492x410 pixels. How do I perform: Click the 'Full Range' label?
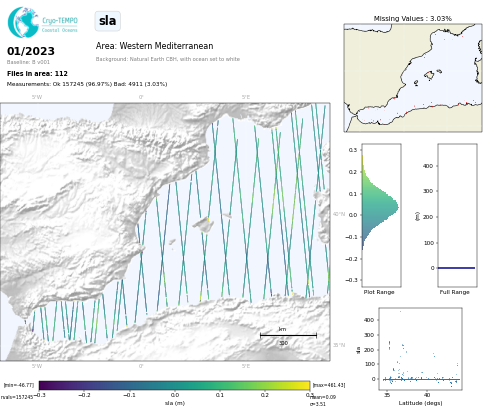coord(454,292)
